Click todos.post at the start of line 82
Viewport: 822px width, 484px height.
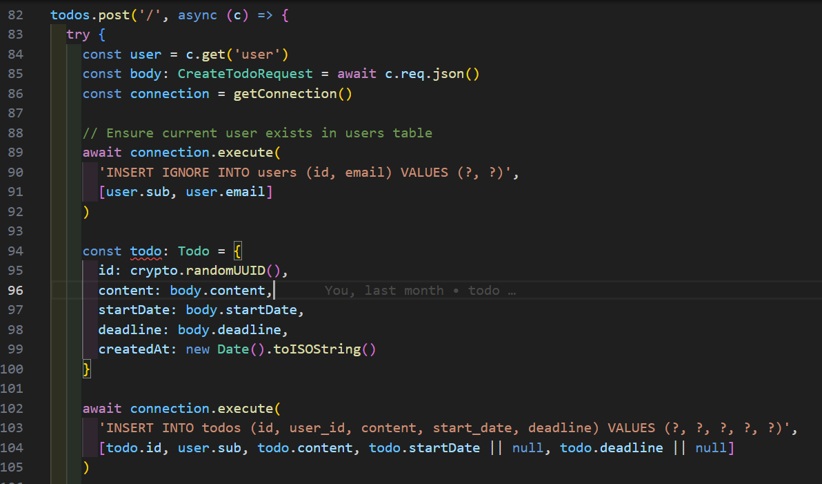click(90, 15)
